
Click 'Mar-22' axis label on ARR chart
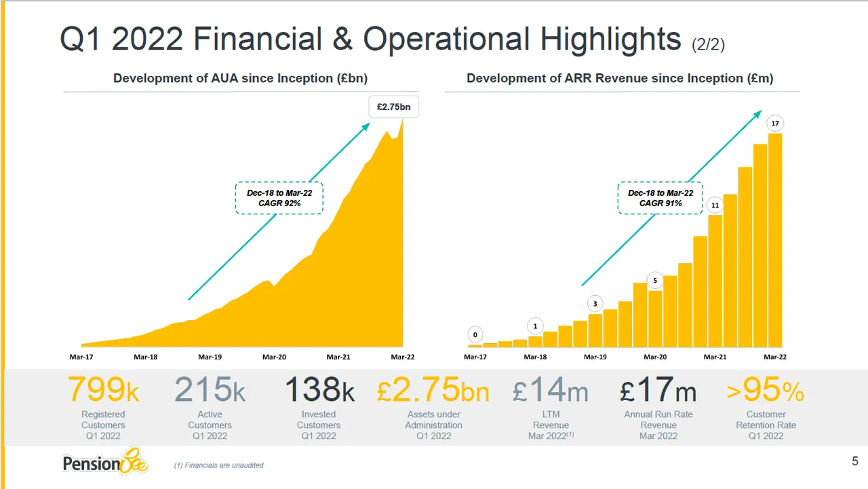[x=774, y=356]
